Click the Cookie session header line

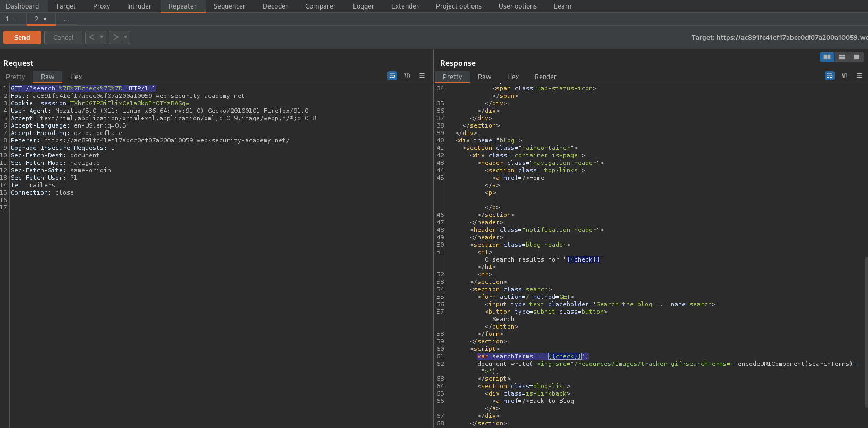pyautogui.click(x=100, y=104)
